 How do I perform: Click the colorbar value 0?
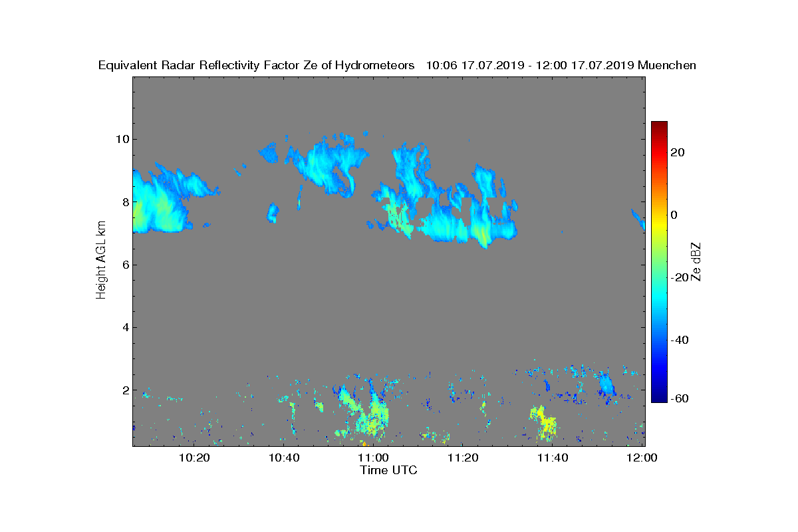tap(674, 215)
